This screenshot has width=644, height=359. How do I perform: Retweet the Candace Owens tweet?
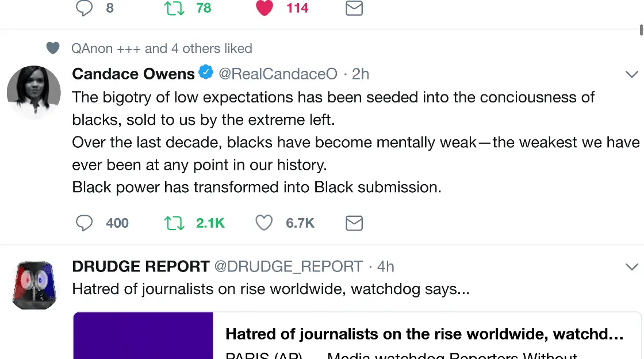tap(174, 223)
